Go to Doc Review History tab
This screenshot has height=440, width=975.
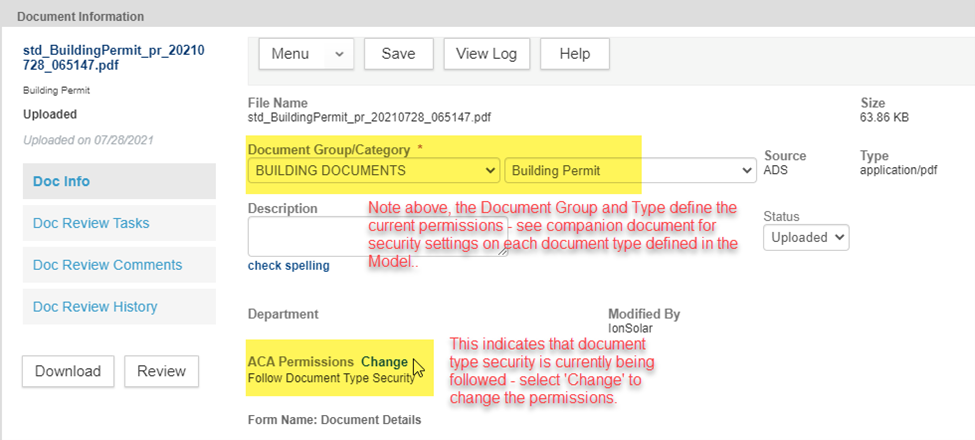click(95, 307)
